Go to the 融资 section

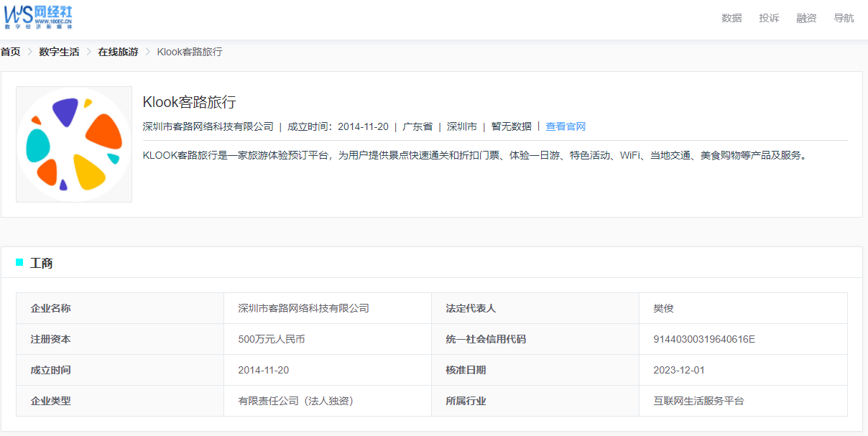[x=806, y=18]
